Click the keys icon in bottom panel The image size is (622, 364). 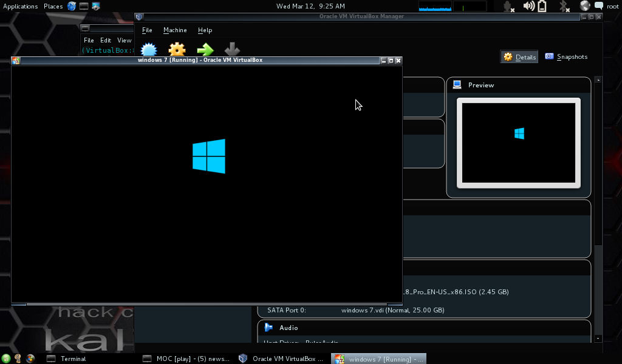pyautogui.click(x=18, y=359)
